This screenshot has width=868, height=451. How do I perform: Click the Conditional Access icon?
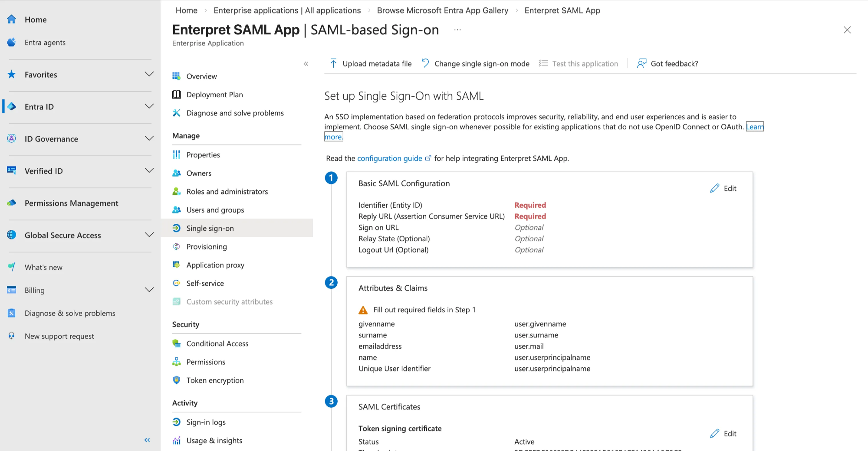point(177,343)
